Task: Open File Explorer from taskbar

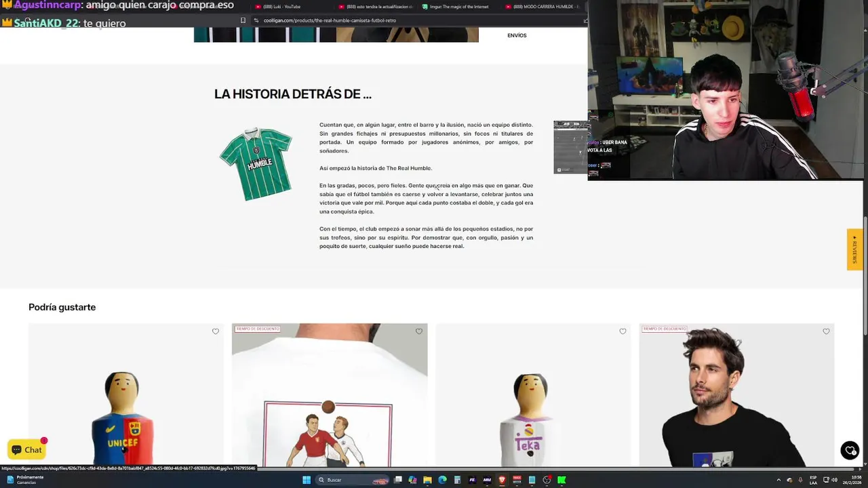Action: click(427, 480)
